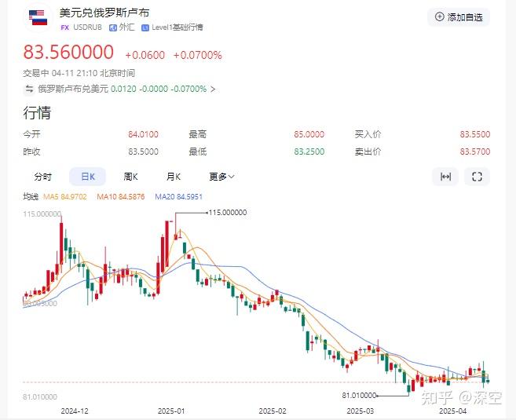The width and height of the screenshot is (516, 420).
Task: Click the 最低 value 83.2500
Action: coord(309,152)
